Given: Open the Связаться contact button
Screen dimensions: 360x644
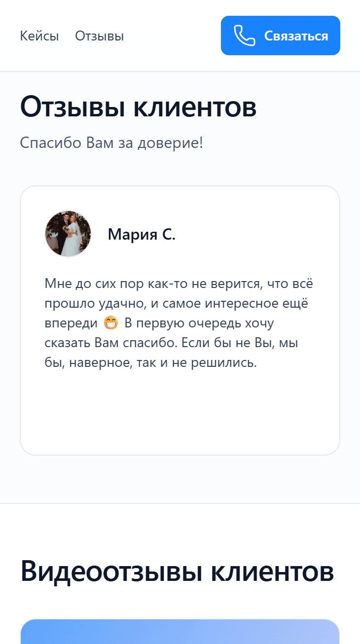Looking at the screenshot, I should tap(280, 35).
